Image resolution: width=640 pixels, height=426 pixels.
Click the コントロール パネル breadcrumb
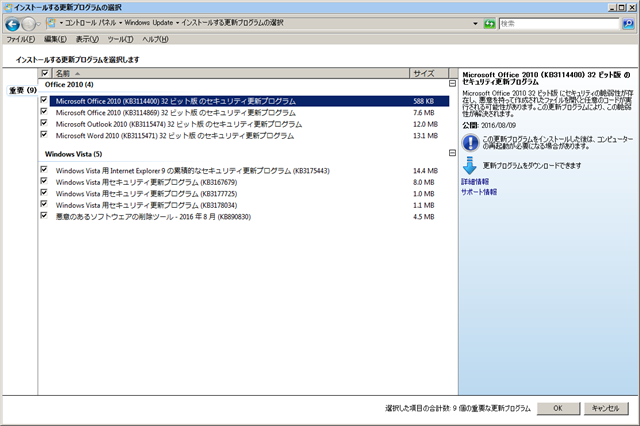[91, 23]
